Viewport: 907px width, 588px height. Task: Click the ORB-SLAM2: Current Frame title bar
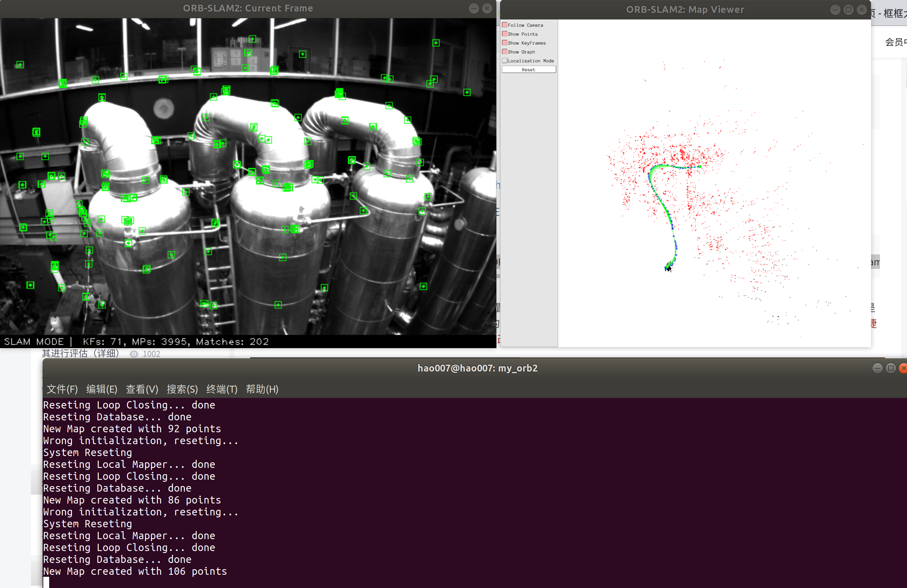coord(248,8)
